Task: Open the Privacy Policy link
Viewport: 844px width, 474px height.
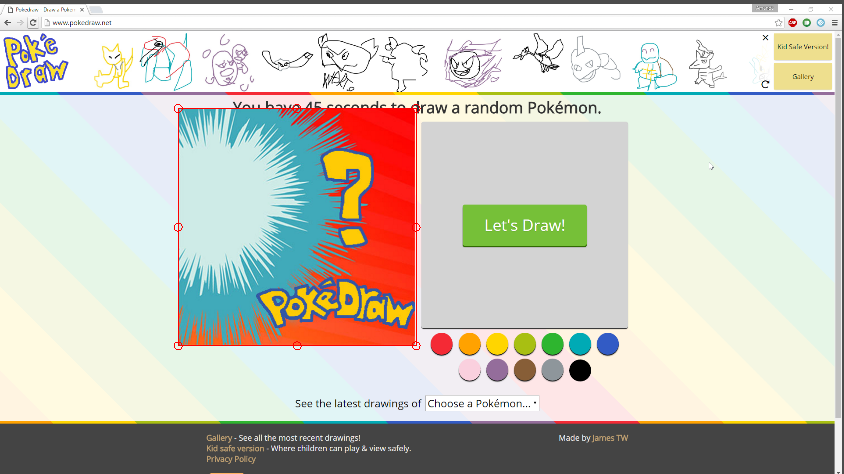Action: tap(231, 459)
